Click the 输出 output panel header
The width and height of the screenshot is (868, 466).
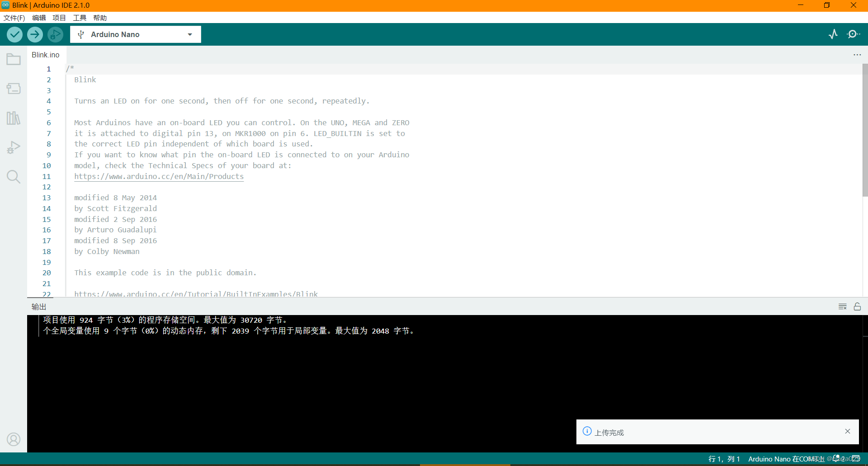pos(39,306)
